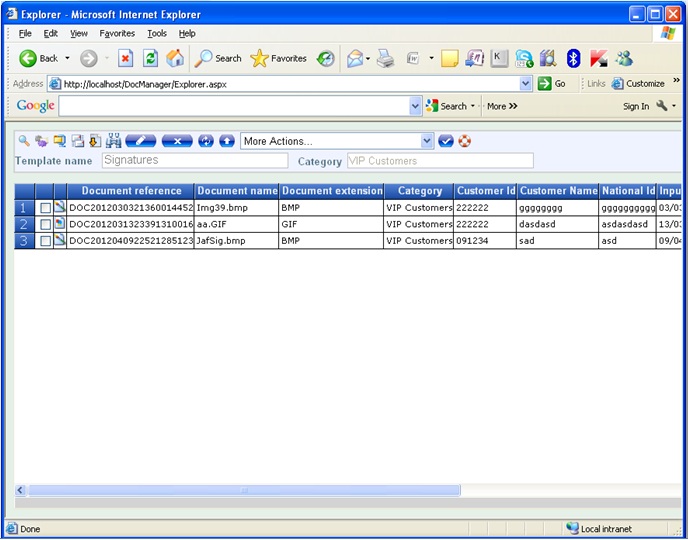
Task: Click the Go button beside address bar
Action: (x=552, y=84)
